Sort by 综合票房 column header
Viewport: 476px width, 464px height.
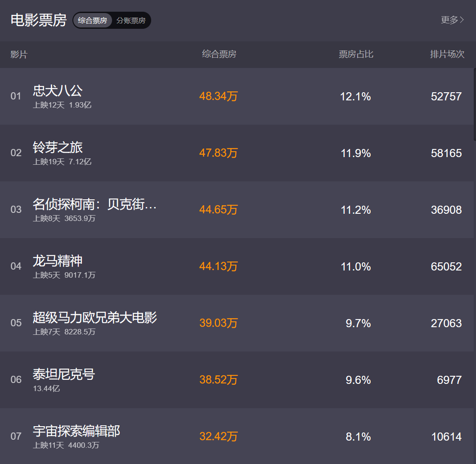point(219,54)
